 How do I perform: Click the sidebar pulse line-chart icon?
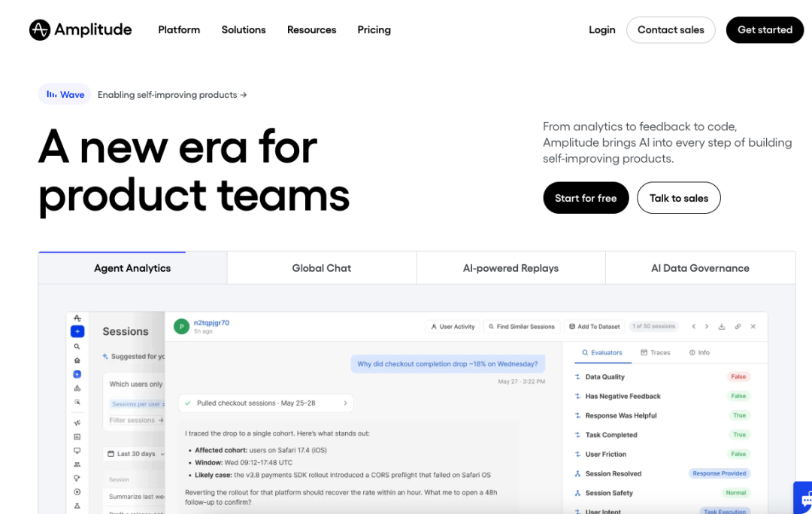pos(77,423)
